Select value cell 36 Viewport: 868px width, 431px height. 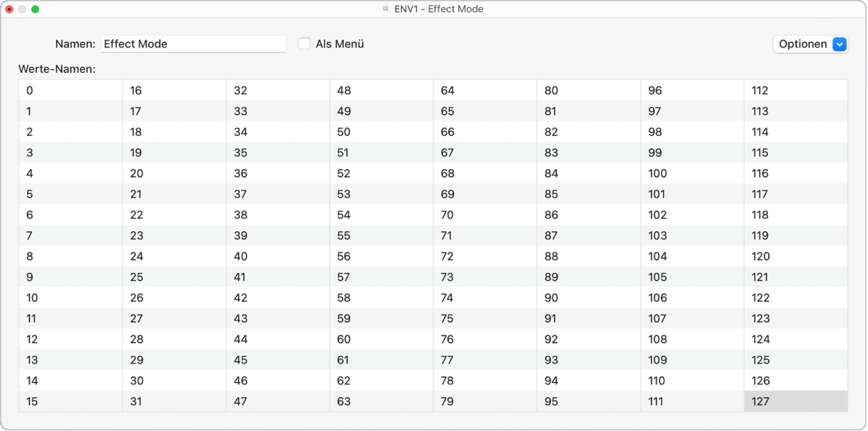(x=277, y=173)
